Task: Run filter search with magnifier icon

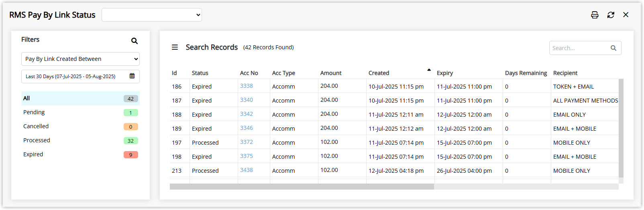Action: 135,41
